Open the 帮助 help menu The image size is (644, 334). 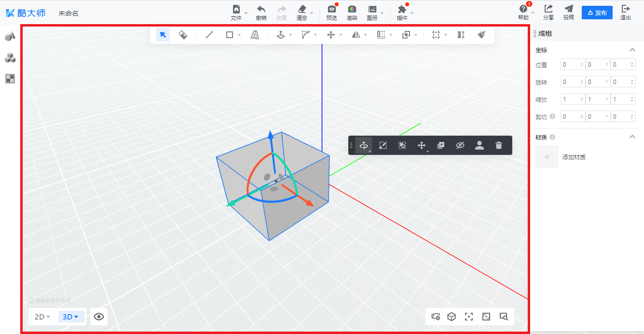523,13
